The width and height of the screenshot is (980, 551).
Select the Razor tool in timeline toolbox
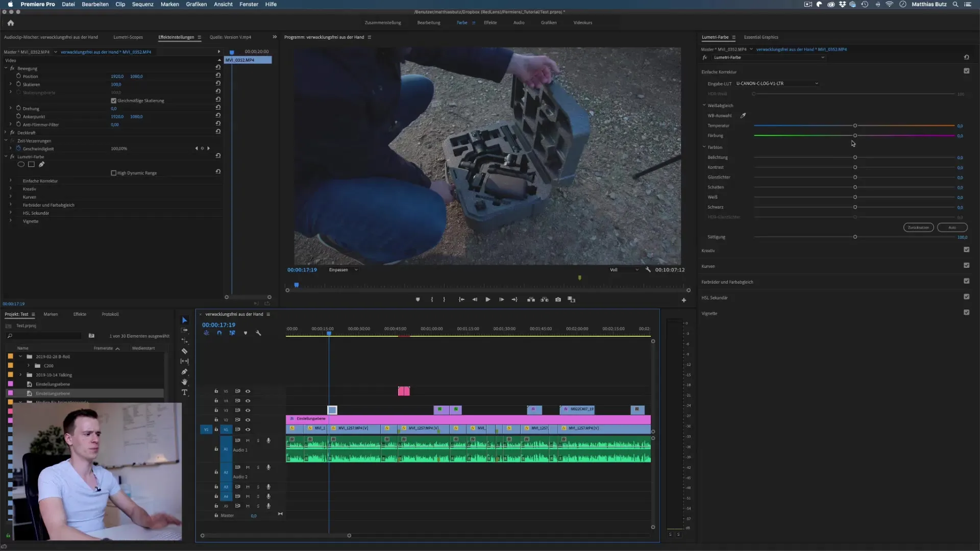[x=185, y=351]
